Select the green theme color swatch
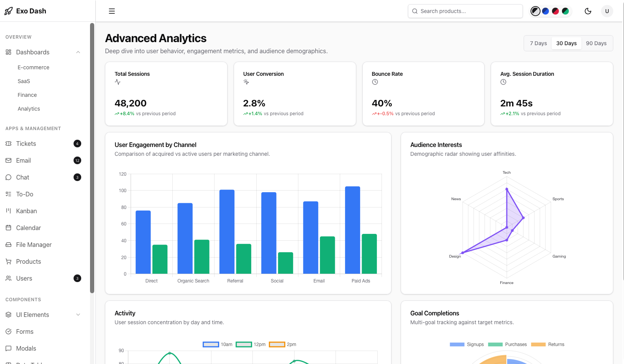The image size is (624, 364). 565,11
